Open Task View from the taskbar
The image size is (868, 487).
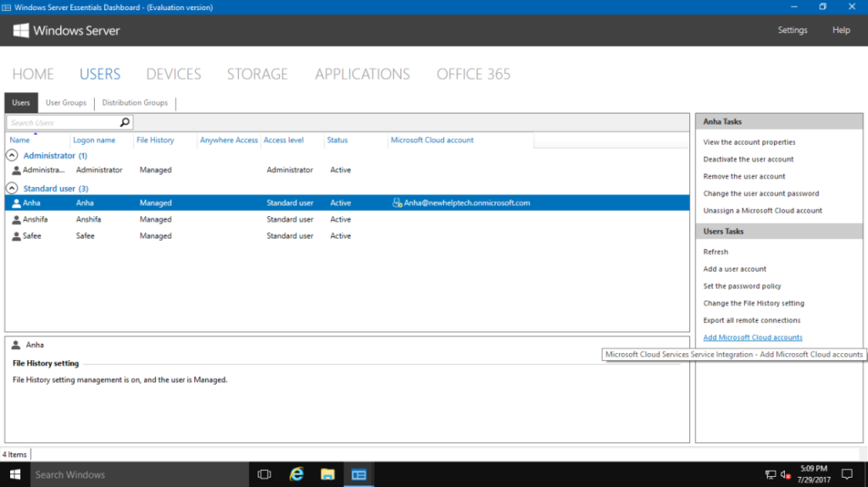pyautogui.click(x=264, y=475)
